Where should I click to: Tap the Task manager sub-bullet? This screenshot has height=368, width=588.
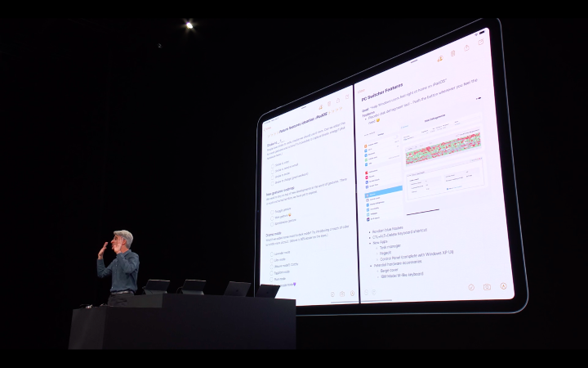[390, 247]
